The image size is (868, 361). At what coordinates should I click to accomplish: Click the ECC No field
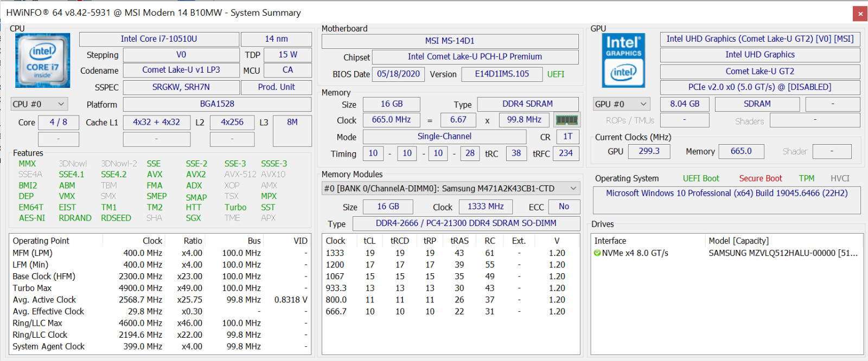(x=564, y=207)
